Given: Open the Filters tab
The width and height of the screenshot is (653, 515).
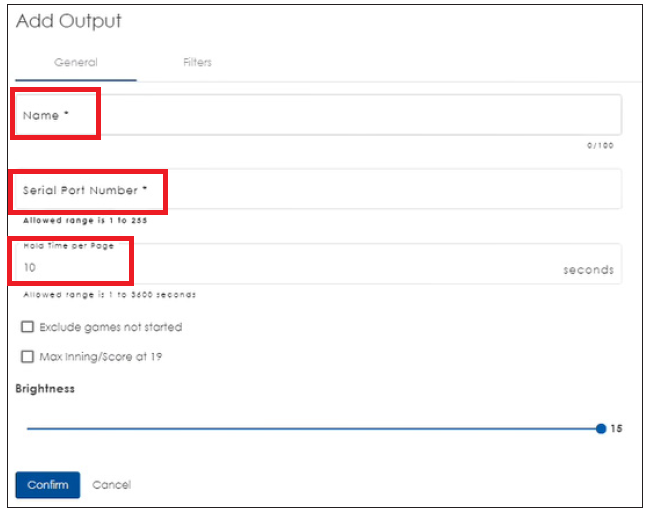Looking at the screenshot, I should tap(197, 62).
